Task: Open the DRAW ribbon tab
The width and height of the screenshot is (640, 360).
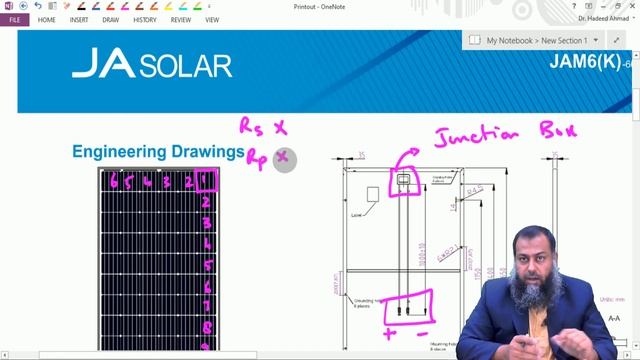Action: (x=111, y=20)
